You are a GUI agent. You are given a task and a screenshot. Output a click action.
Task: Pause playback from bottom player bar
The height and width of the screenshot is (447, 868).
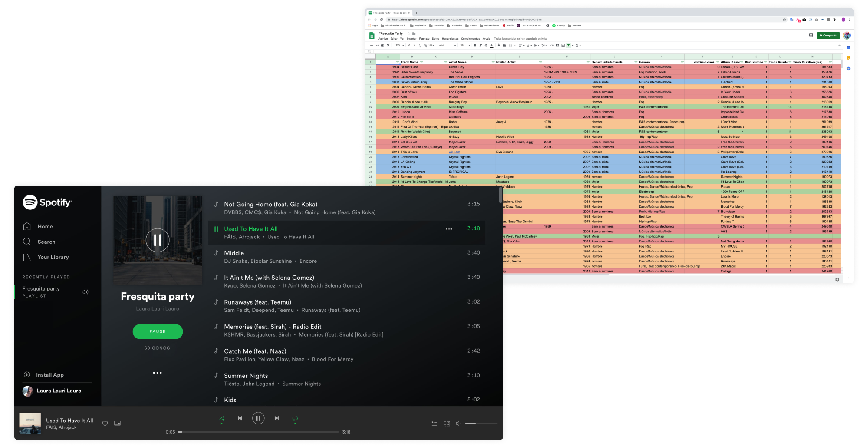pos(258,418)
